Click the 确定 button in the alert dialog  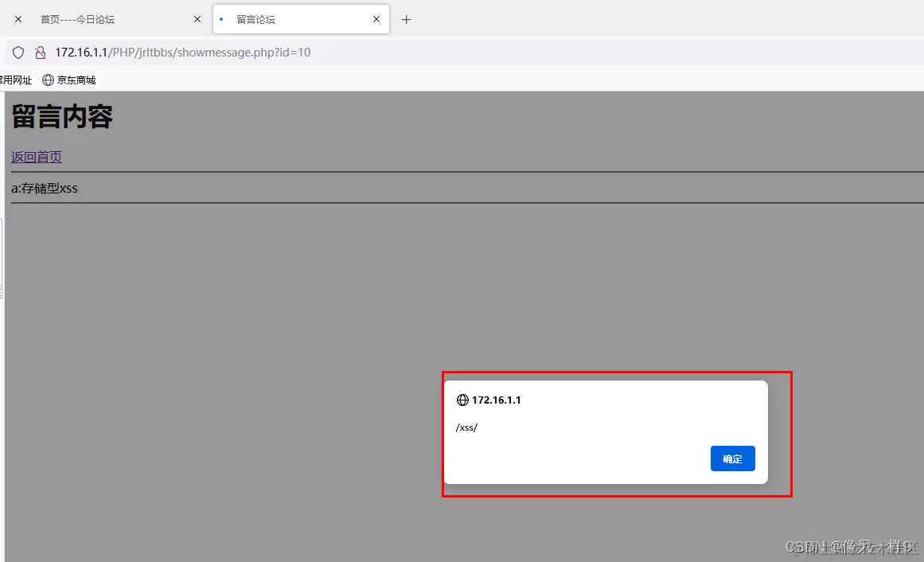coord(732,459)
